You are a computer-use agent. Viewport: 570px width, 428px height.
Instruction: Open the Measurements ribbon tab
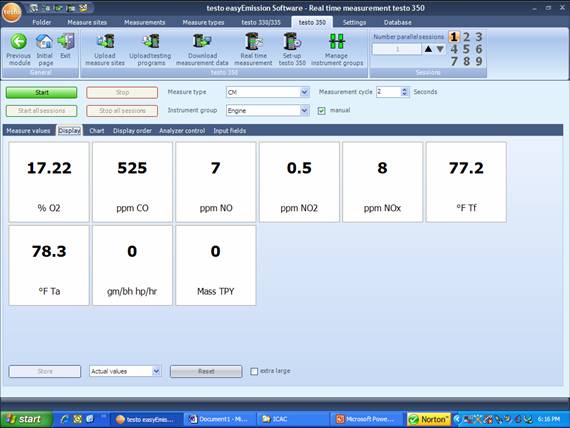145,22
